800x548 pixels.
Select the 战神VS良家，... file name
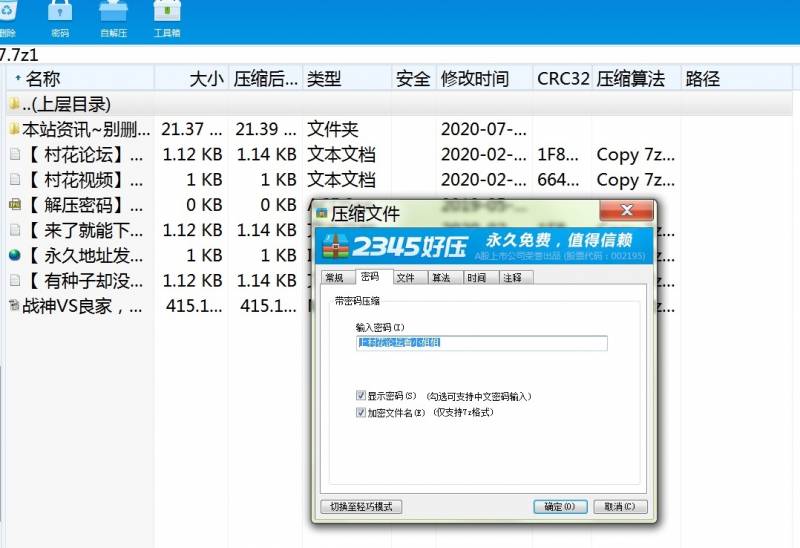pyautogui.click(x=82, y=306)
